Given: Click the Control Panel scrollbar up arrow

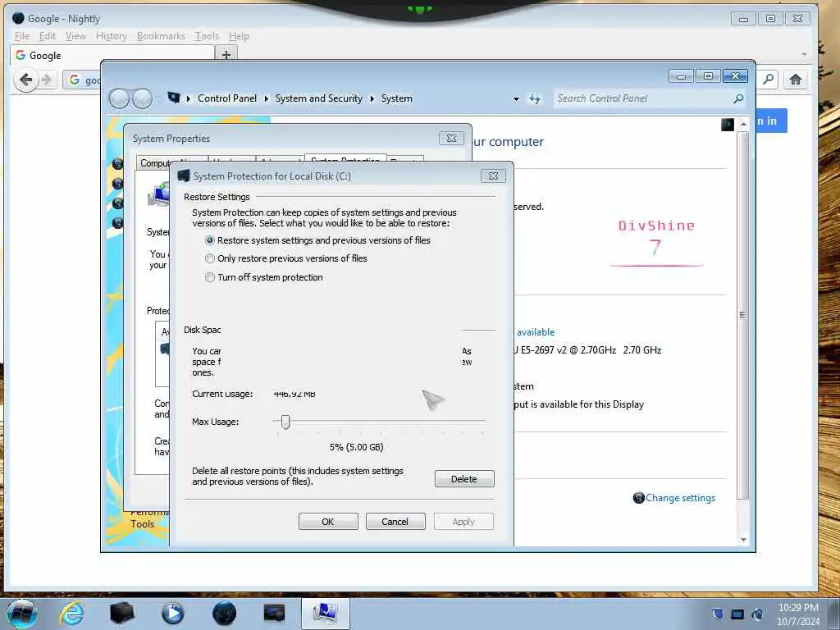Looking at the screenshot, I should (743, 125).
